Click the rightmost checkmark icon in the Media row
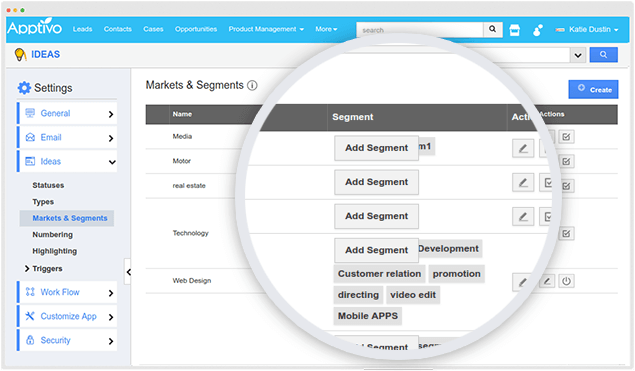This screenshot has height=371, width=635. (566, 137)
